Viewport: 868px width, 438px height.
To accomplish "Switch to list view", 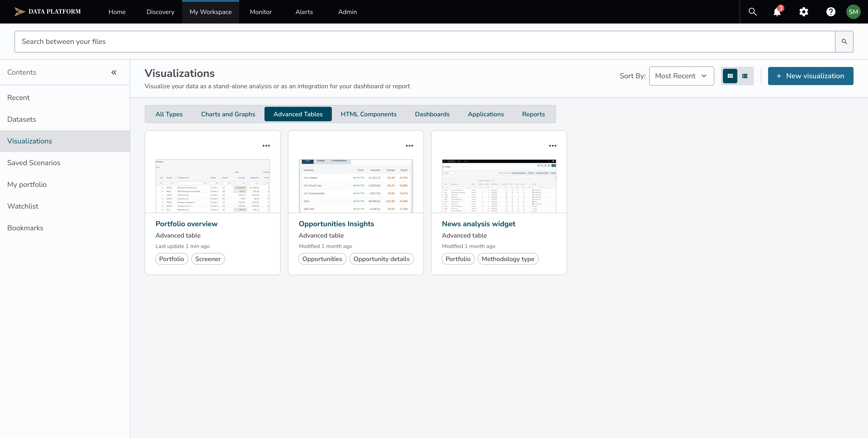I will [x=745, y=76].
